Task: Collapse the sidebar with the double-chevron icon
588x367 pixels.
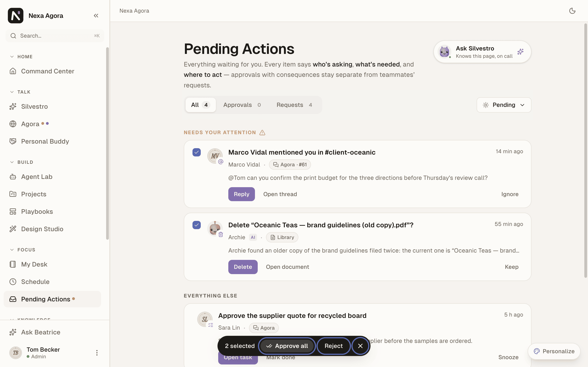Action: point(96,16)
